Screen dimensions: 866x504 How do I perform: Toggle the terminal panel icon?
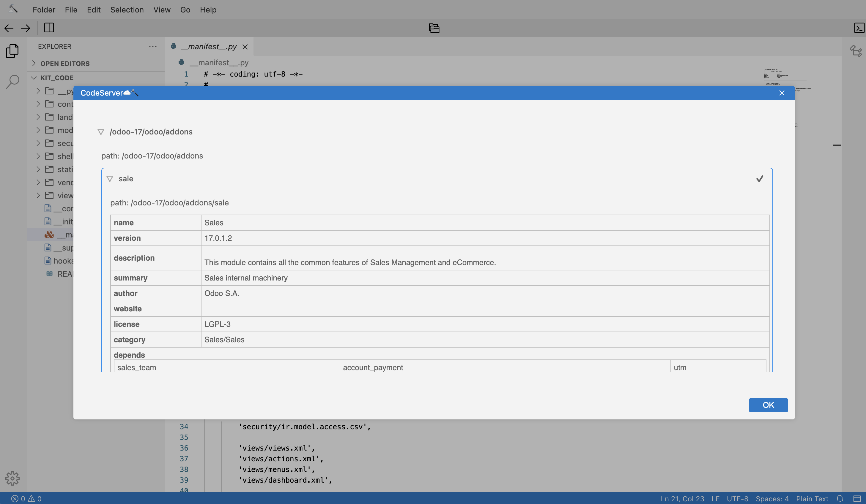point(859,28)
